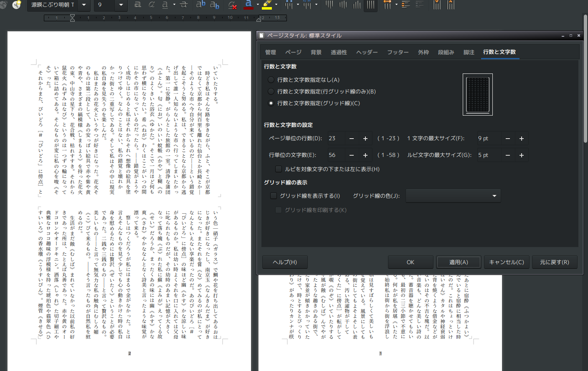This screenshot has height=371, width=588.
Task: Open the 背景 tab
Action: coord(316,52)
